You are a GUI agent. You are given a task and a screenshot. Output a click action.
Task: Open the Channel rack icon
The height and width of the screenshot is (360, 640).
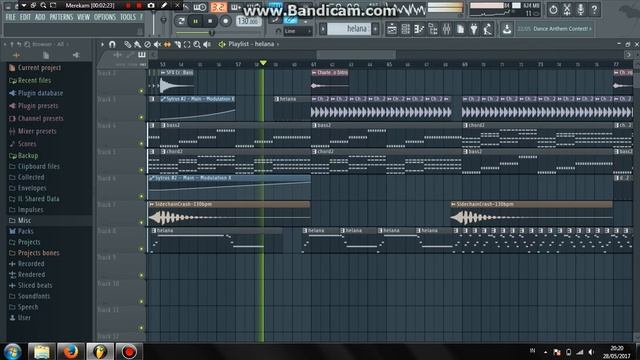click(x=405, y=29)
